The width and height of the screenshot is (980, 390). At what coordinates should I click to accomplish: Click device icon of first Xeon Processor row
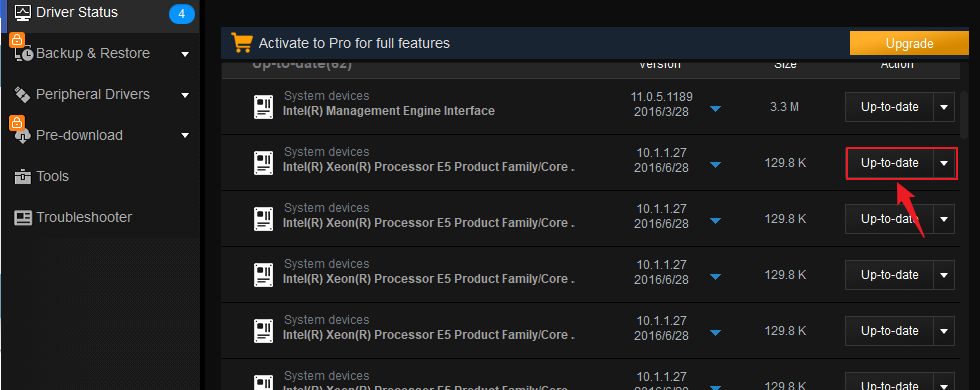[264, 163]
